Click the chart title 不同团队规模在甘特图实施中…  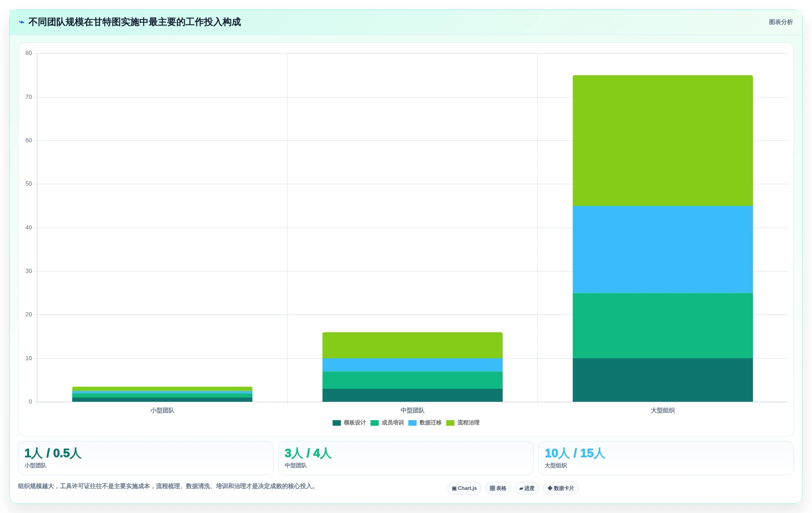pyautogui.click(x=134, y=22)
